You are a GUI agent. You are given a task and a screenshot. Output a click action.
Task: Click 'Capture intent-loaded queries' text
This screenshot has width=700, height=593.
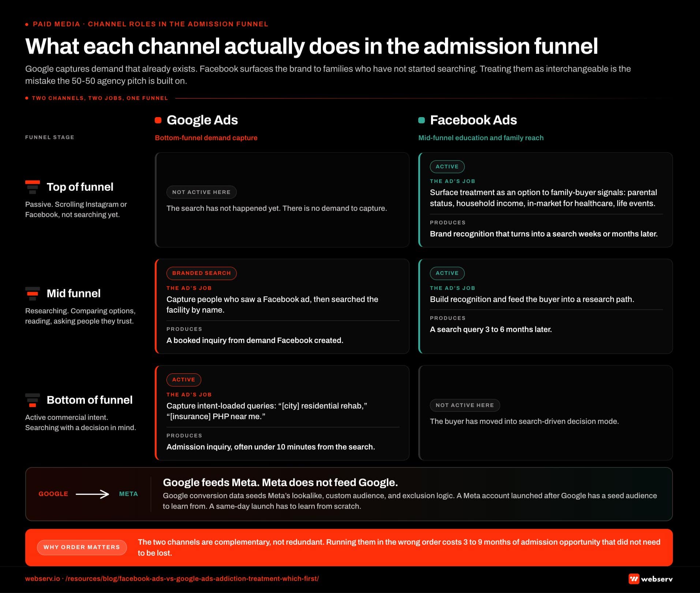[x=267, y=411]
